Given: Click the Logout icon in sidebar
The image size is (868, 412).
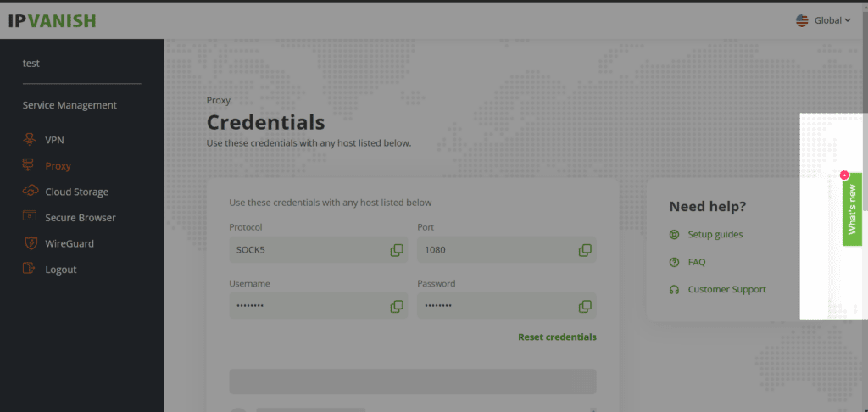Looking at the screenshot, I should 30,270.
